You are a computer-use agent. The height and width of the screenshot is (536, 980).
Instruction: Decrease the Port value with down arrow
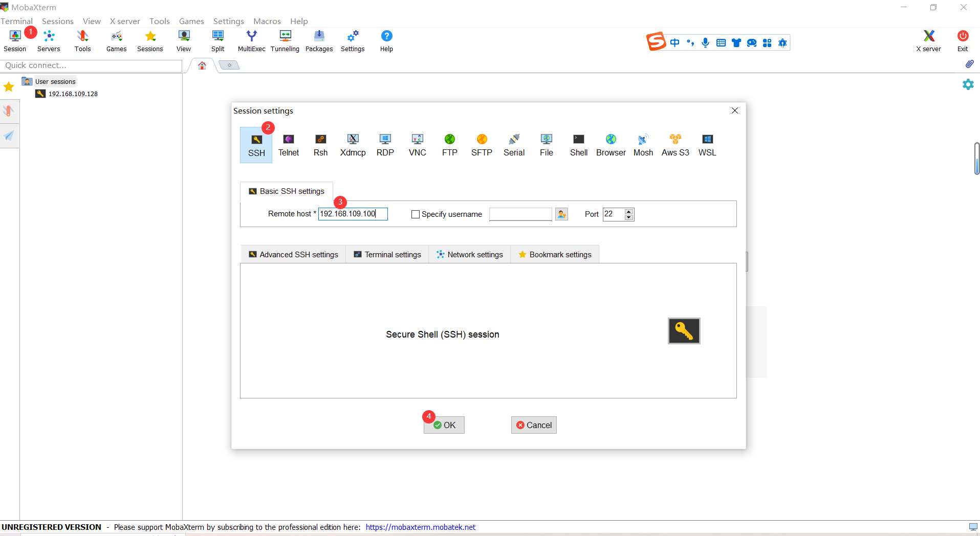[629, 217]
